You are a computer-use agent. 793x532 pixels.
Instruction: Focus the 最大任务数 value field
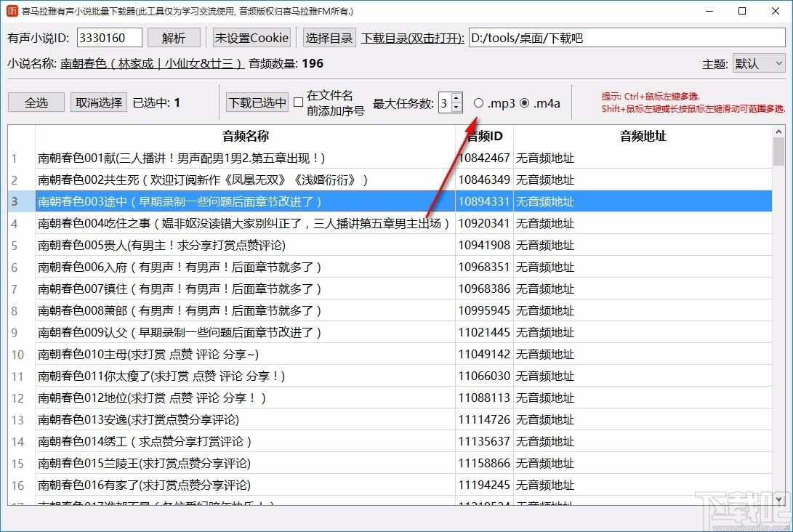[x=445, y=103]
